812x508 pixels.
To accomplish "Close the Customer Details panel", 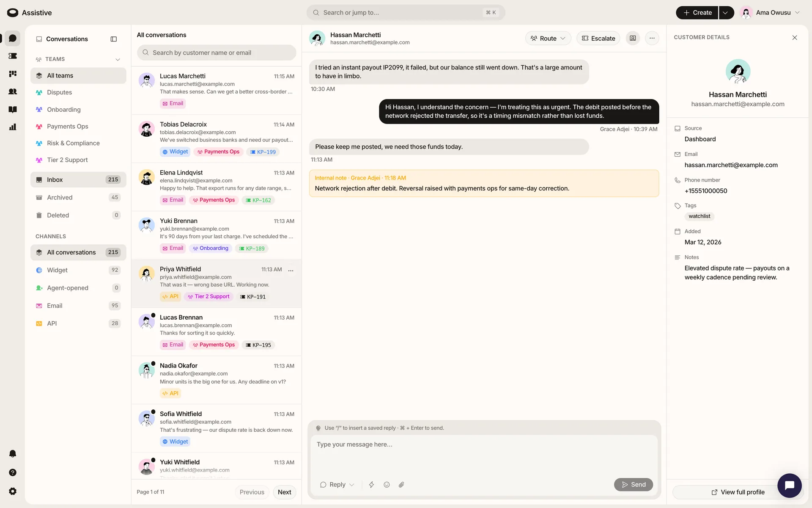I will pos(795,38).
